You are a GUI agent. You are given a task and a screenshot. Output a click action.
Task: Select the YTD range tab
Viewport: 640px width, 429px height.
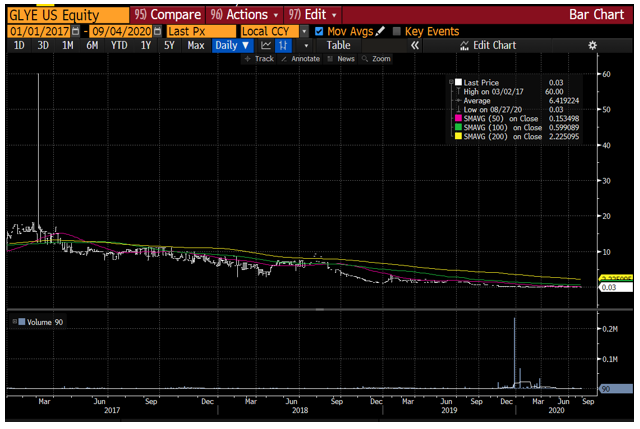[119, 45]
